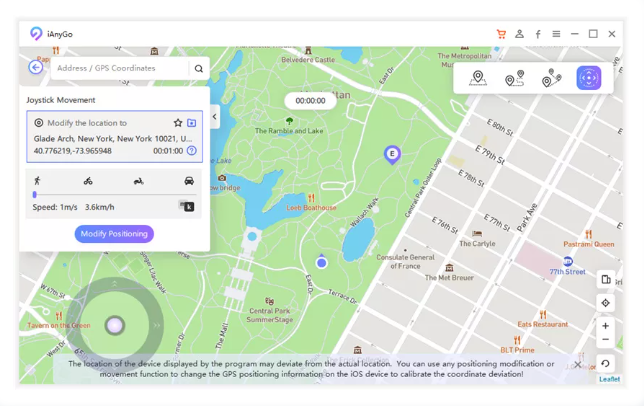
Task: Select the walking speed icon
Action: (x=38, y=181)
